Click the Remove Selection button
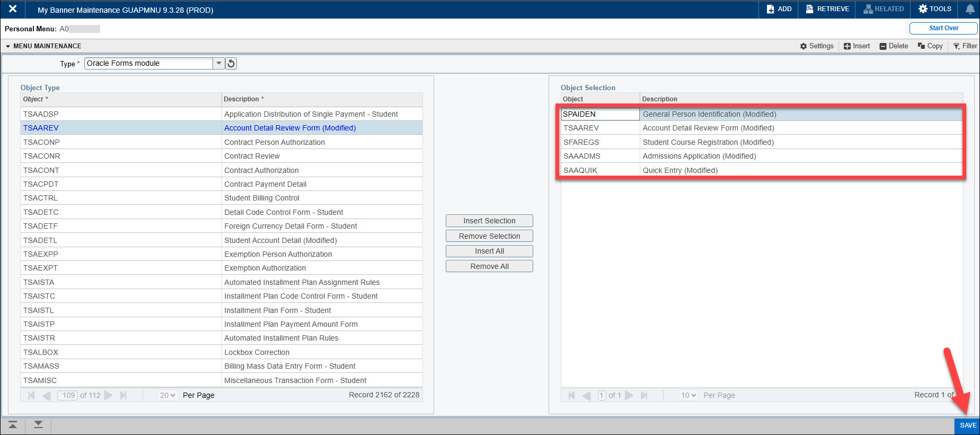The image size is (980, 435). 489,236
